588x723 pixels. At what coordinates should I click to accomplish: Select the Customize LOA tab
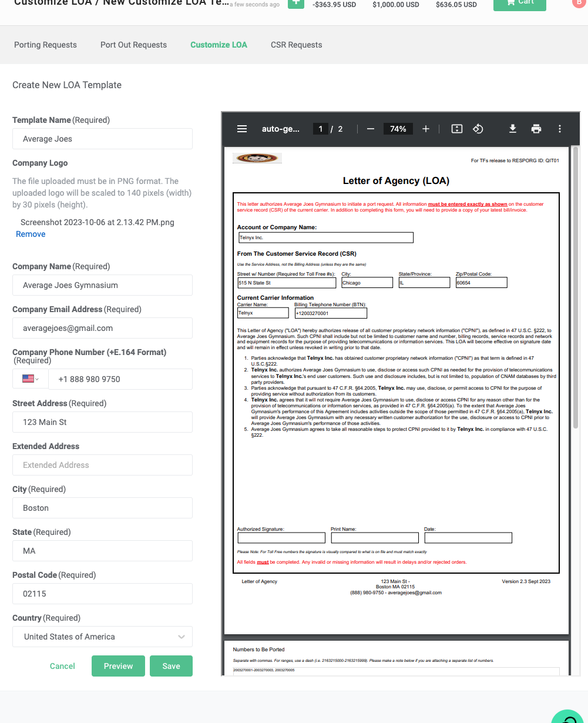pyautogui.click(x=219, y=45)
